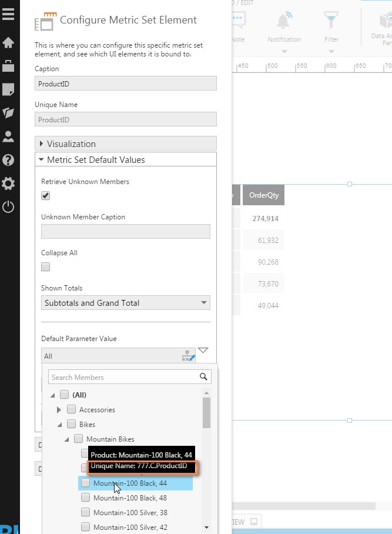This screenshot has width=392, height=534.
Task: Open the Notification toolbar menu
Action: (x=284, y=29)
